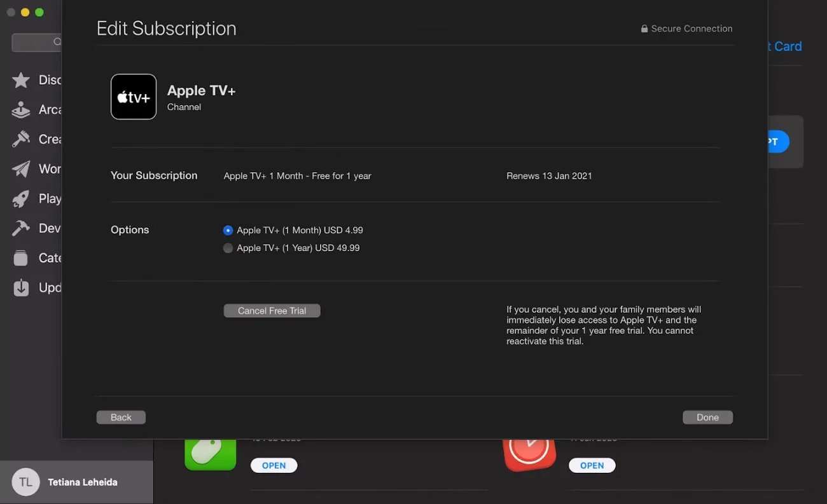
Task: Open Tetiana Leheida account name
Action: 83,482
